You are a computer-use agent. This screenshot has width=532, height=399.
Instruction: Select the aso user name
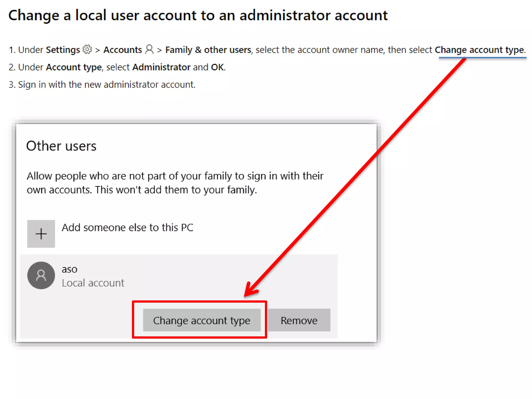coord(69,269)
